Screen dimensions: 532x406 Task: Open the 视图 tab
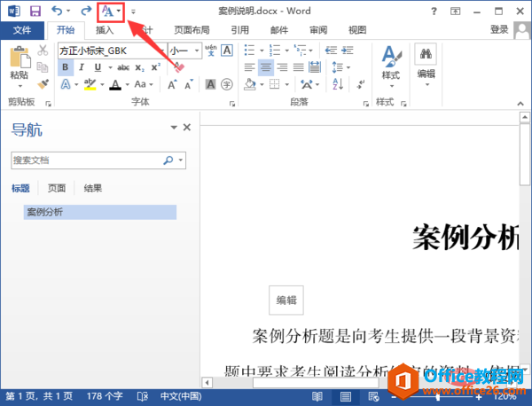tap(357, 30)
